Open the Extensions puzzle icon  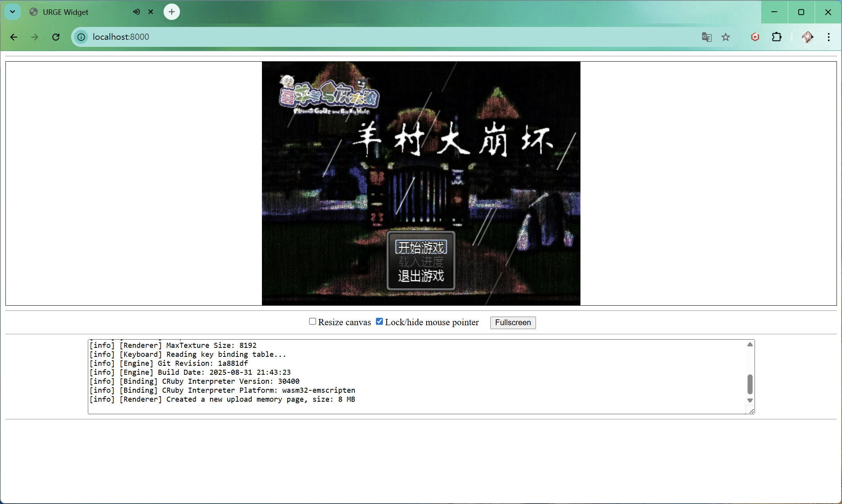tap(777, 37)
